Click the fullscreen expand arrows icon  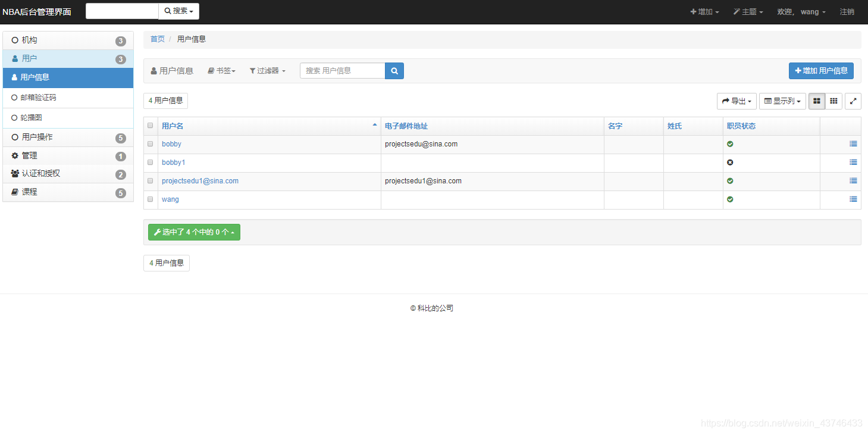(853, 101)
